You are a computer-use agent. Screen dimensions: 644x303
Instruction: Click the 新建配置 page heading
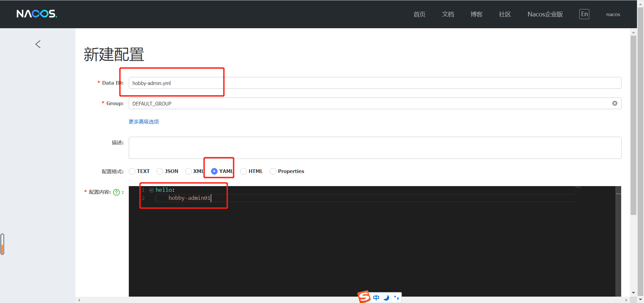[x=114, y=54]
